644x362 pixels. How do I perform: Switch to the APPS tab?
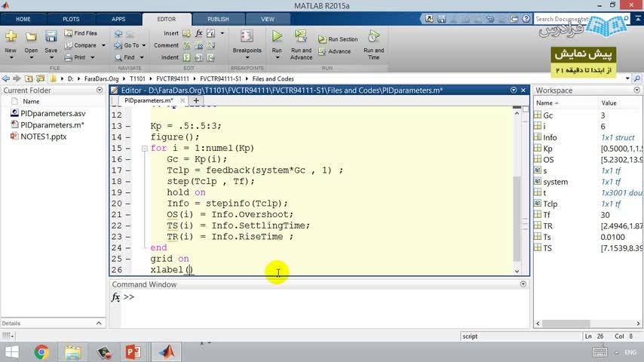(x=118, y=20)
